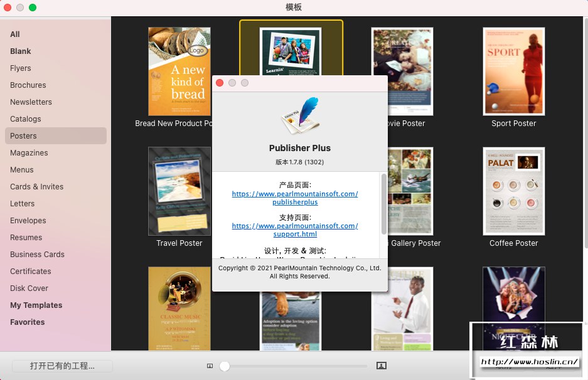588x380 pixels.
Task: Open the Flyers category
Action: [21, 68]
